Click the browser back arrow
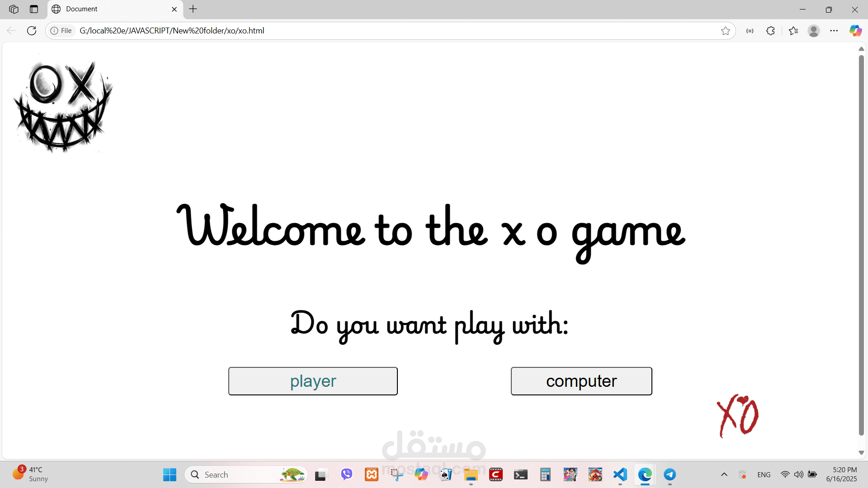868x488 pixels. 11,31
